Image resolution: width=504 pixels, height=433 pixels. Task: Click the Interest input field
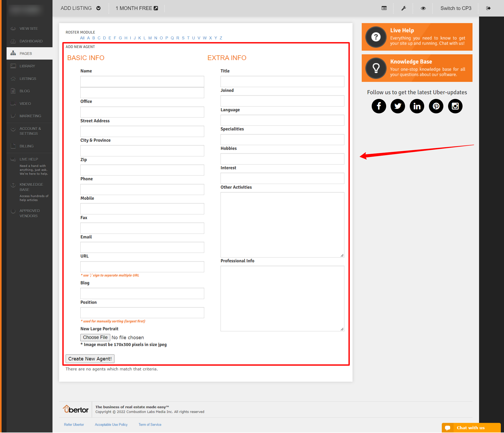tap(282, 178)
